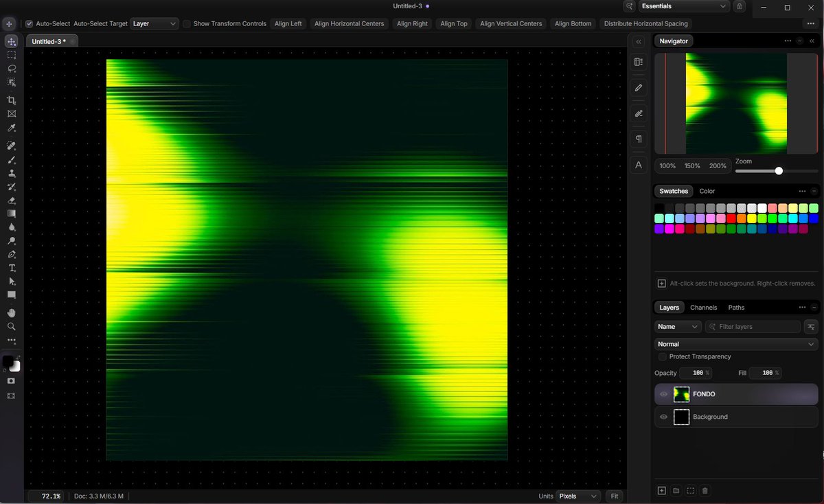Hide the Background layer
This screenshot has width=824, height=504.
pyautogui.click(x=664, y=417)
